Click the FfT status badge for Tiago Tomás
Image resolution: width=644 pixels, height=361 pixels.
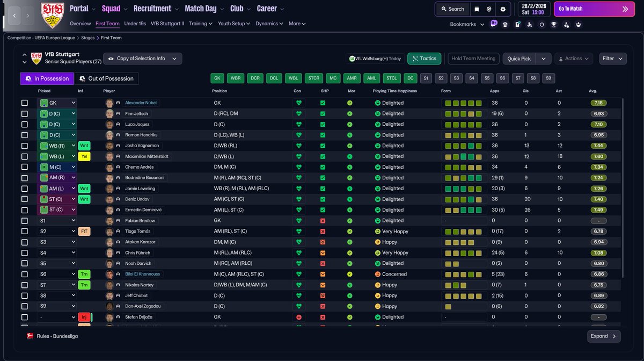(x=84, y=232)
